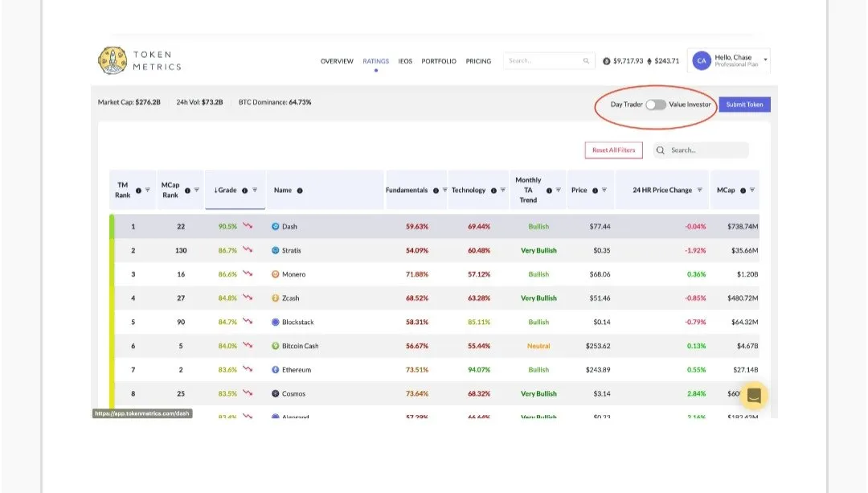Viewport: 868px width, 493px height.
Task: Open MCap Rank filter dropdown
Action: (x=197, y=190)
